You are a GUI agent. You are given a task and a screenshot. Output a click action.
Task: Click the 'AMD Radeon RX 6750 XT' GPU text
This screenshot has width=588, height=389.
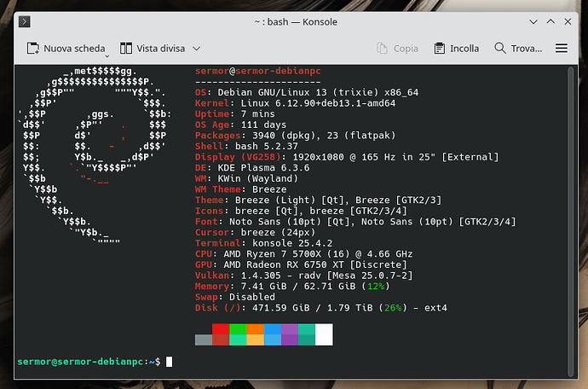click(x=284, y=264)
